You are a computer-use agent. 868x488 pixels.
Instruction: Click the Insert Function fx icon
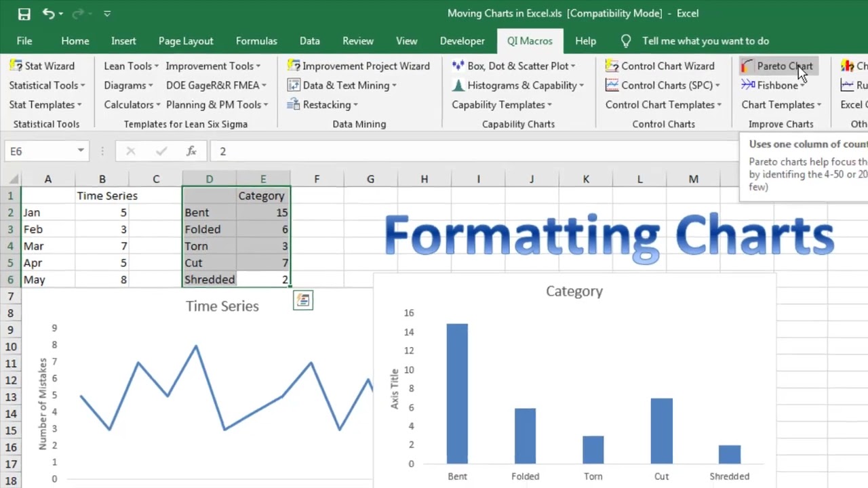point(191,151)
